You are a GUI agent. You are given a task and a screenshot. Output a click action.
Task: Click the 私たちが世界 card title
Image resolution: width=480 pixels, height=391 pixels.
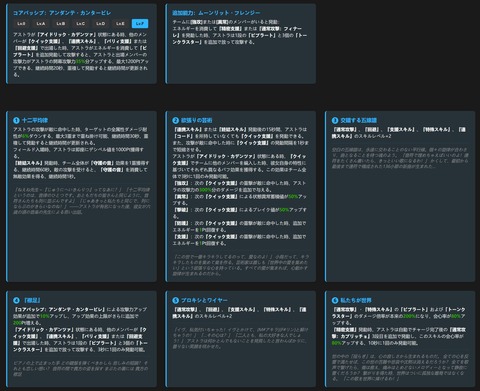tap(356, 300)
